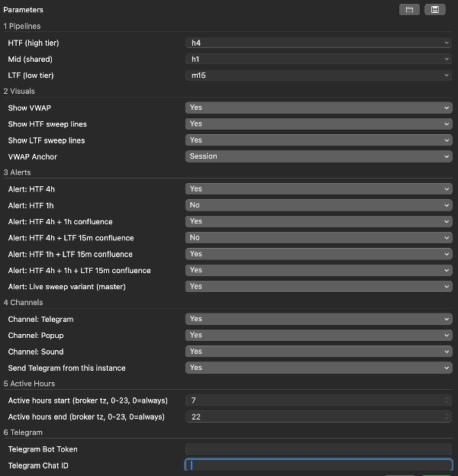The height and width of the screenshot is (476, 458).
Task: Open Send Telegram from this instance dropdown
Action: [x=319, y=368]
